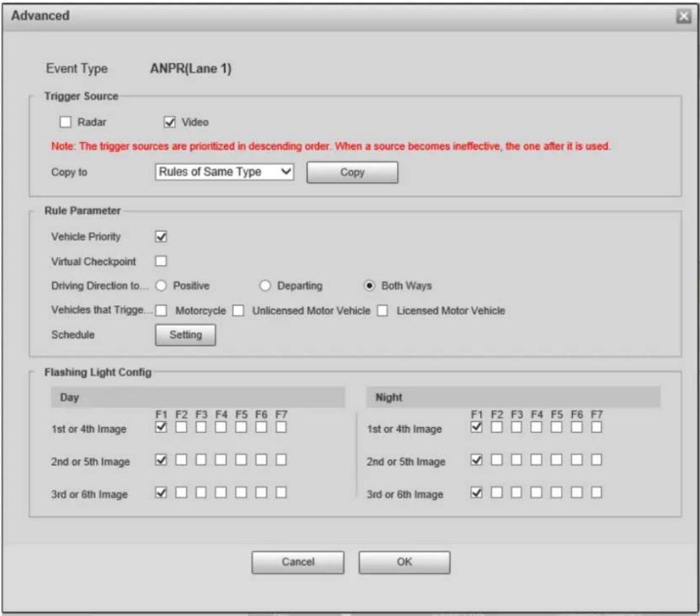Image resolution: width=700 pixels, height=616 pixels.
Task: Check Night F2 for 2nd or 5th Image
Action: (x=497, y=460)
